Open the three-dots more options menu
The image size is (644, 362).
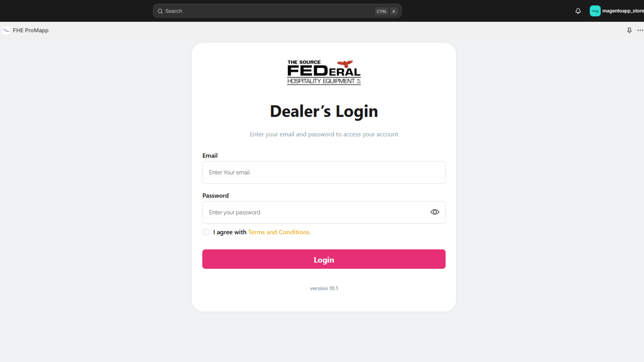point(640,30)
